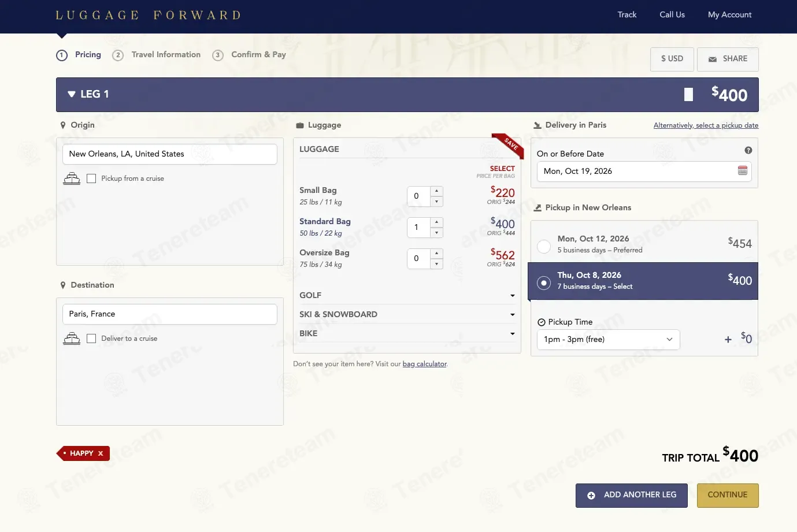This screenshot has width=797, height=532.
Task: Open the $ USD currency selector
Action: click(x=672, y=59)
